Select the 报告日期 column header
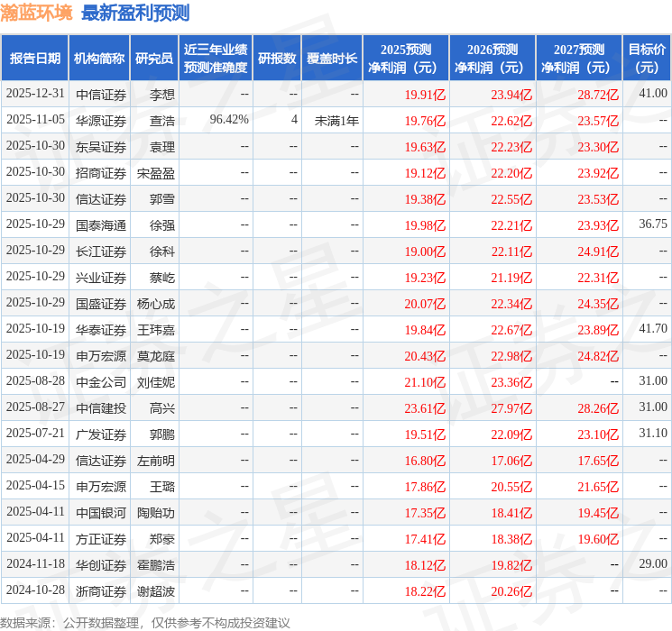This screenshot has height=631, width=672. click(34, 59)
